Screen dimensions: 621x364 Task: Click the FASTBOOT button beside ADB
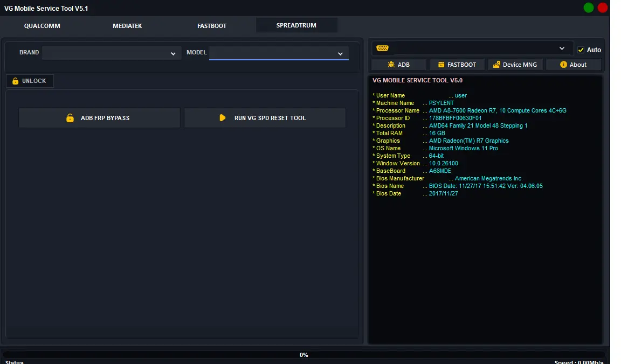457,65
